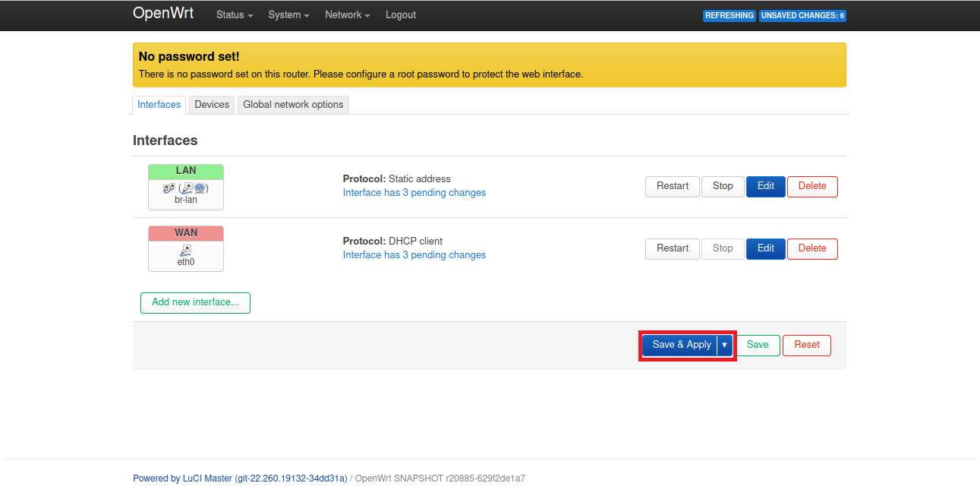Click the 'Protocol: DHCP client' text
This screenshot has width=980, height=499.
coord(392,242)
